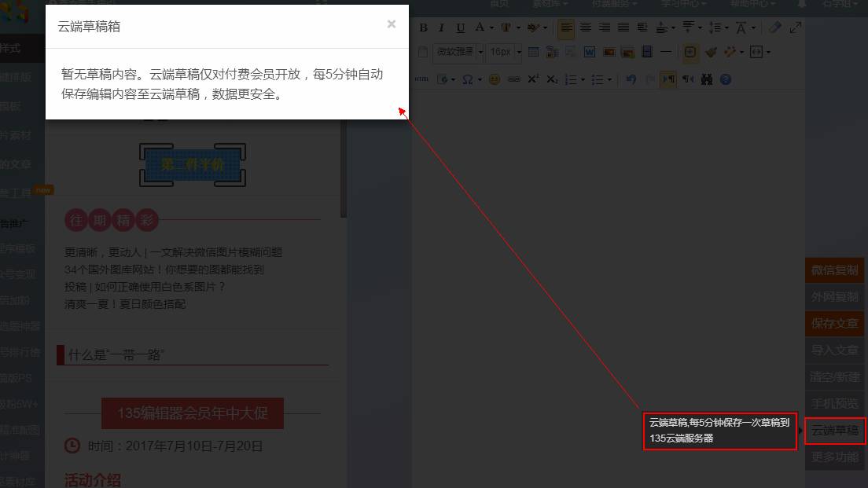Image resolution: width=868 pixels, height=488 pixels.
Task: Align text right
Action: 605,27
